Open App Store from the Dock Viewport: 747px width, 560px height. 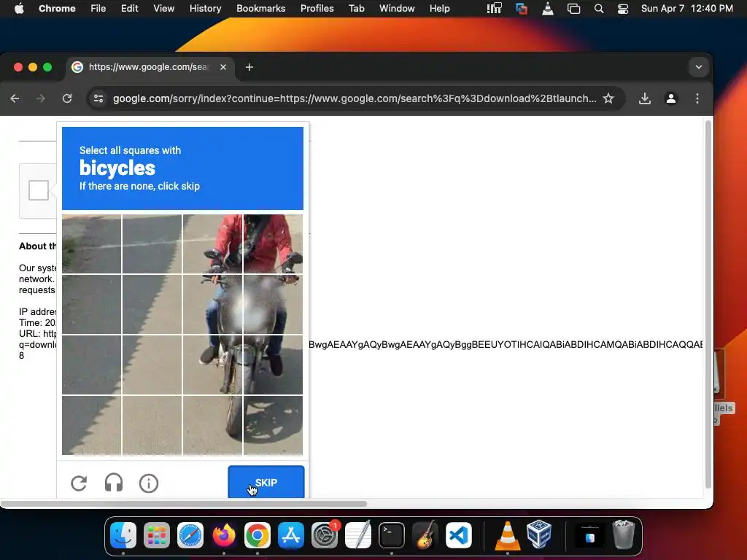pos(291,535)
